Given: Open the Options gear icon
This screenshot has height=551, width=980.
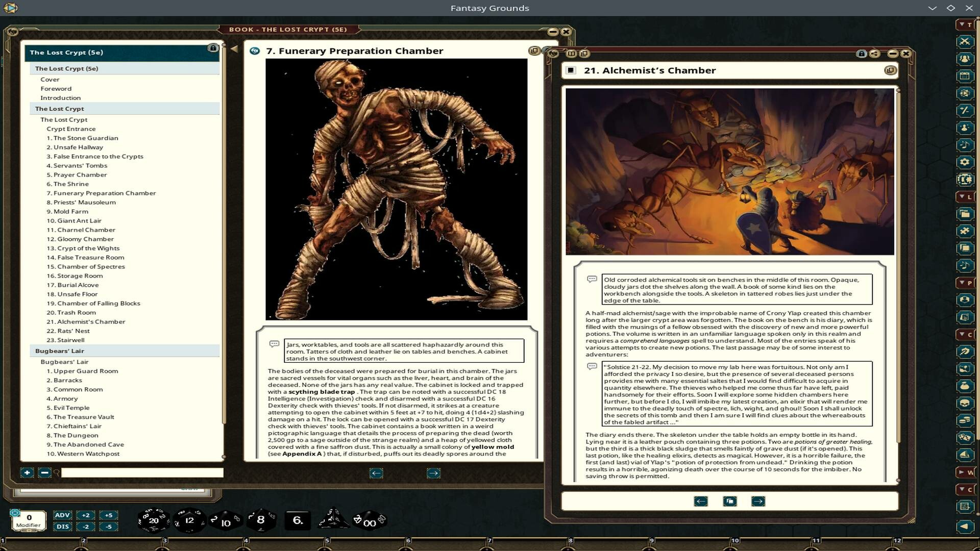Looking at the screenshot, I should (966, 162).
